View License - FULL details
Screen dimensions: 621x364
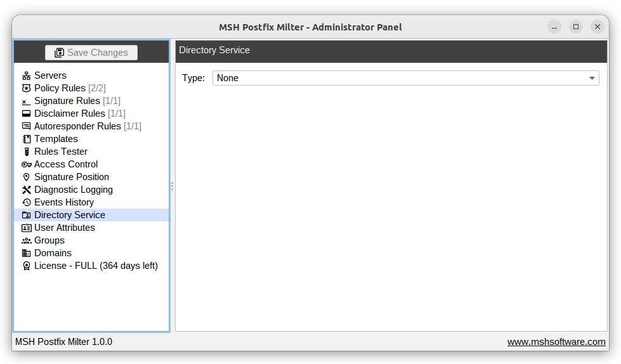(x=96, y=265)
